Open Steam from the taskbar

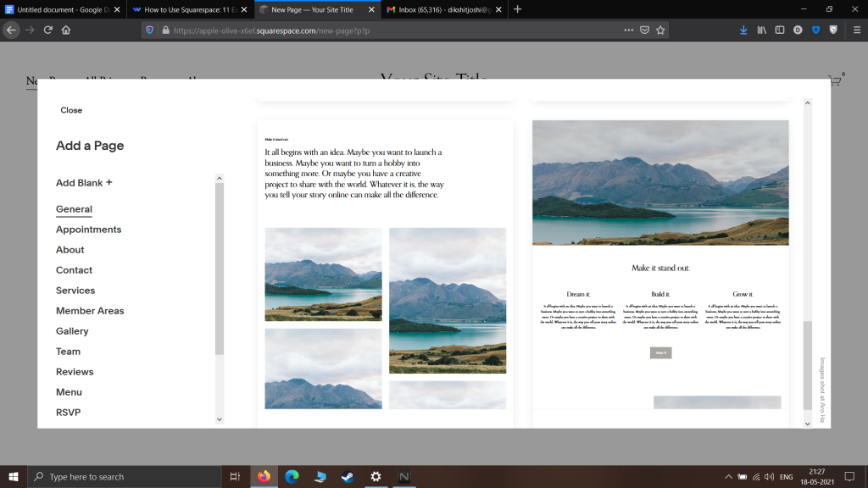tap(348, 476)
